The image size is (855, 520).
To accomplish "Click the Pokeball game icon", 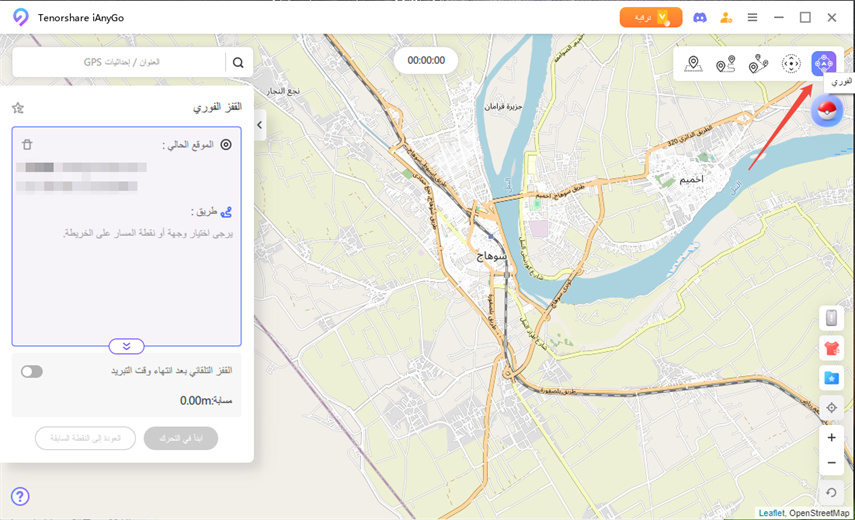I will click(827, 111).
